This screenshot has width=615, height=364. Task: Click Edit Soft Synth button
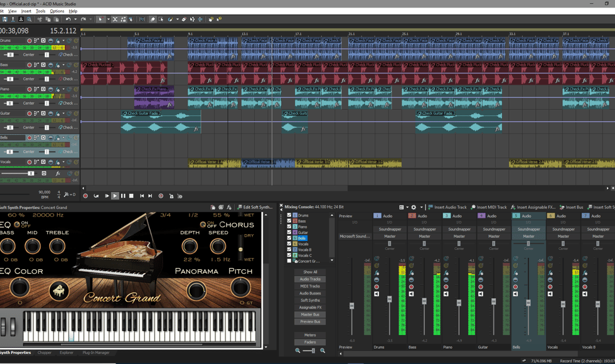[255, 207]
